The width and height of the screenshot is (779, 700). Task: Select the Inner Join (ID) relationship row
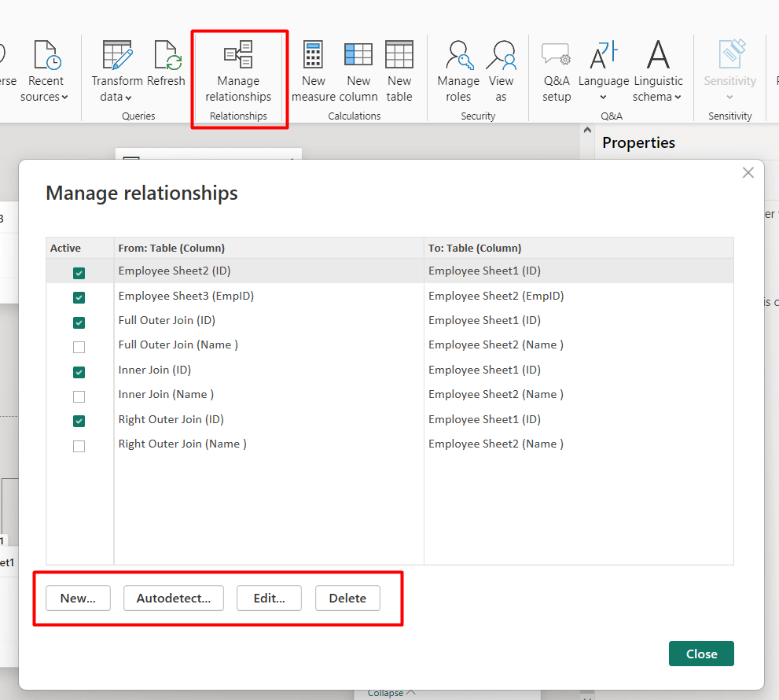click(x=390, y=370)
